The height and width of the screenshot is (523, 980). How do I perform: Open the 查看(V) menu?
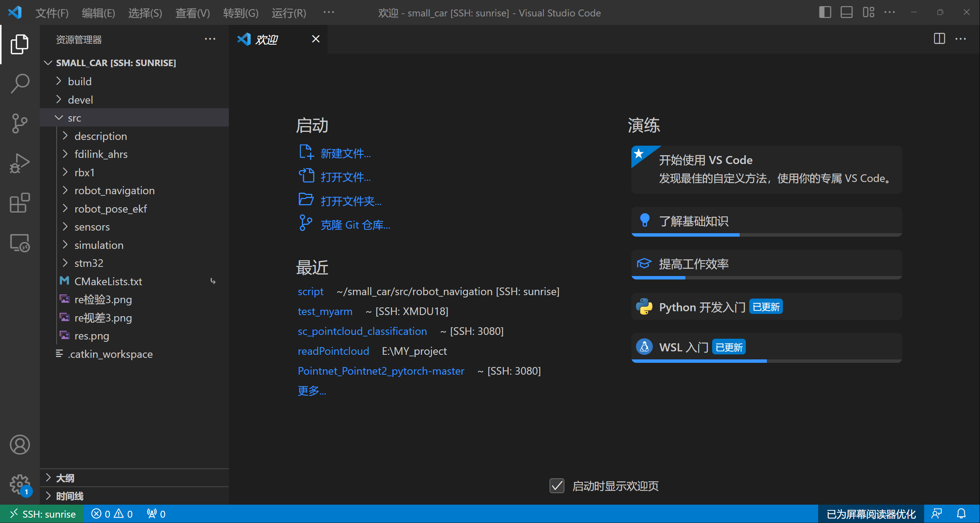(x=192, y=13)
